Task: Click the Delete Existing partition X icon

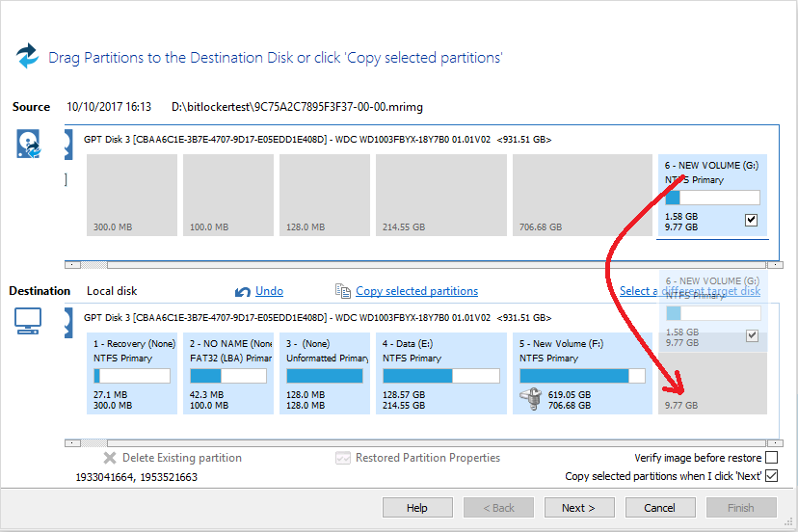Action: coord(110,459)
